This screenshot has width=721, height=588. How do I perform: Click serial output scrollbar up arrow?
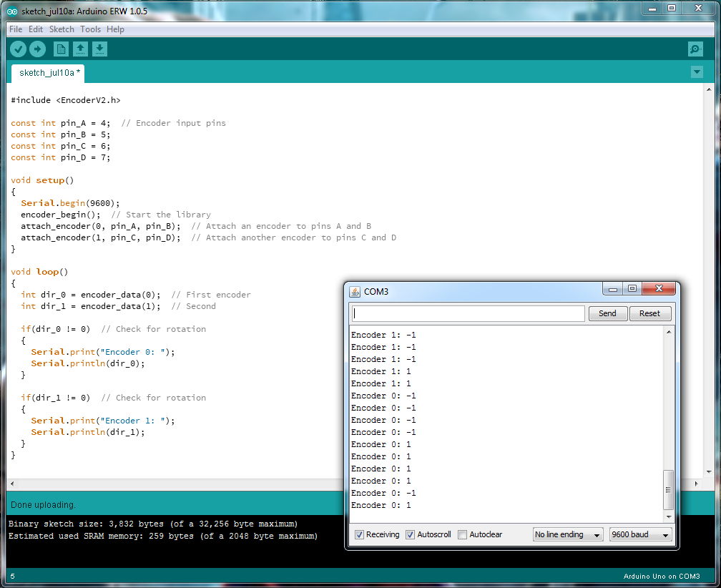[669, 331]
